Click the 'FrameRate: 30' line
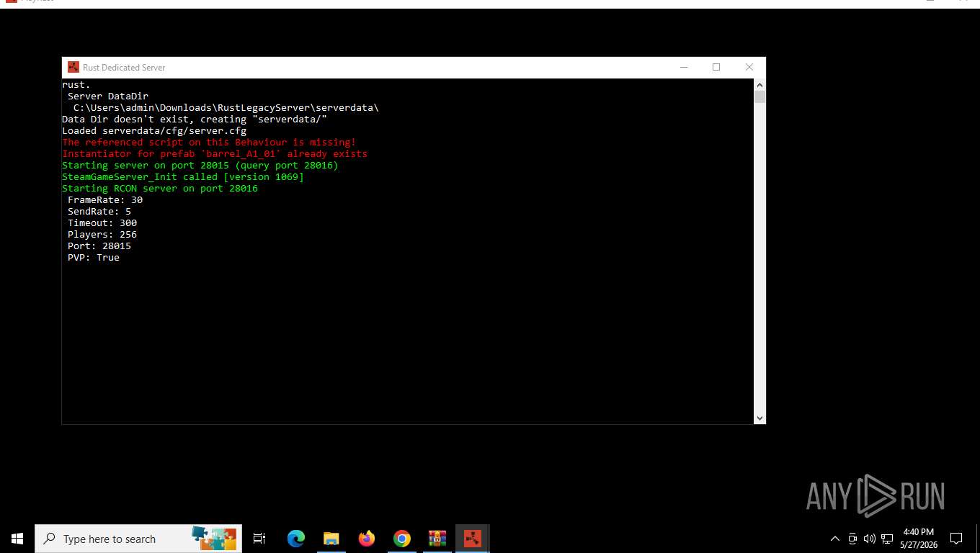 point(105,200)
